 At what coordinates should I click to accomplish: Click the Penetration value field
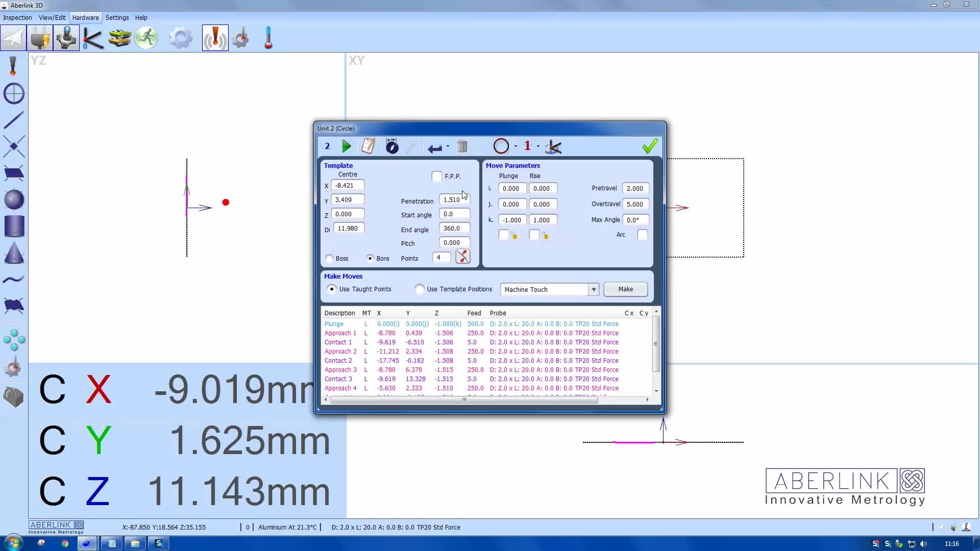click(x=454, y=200)
